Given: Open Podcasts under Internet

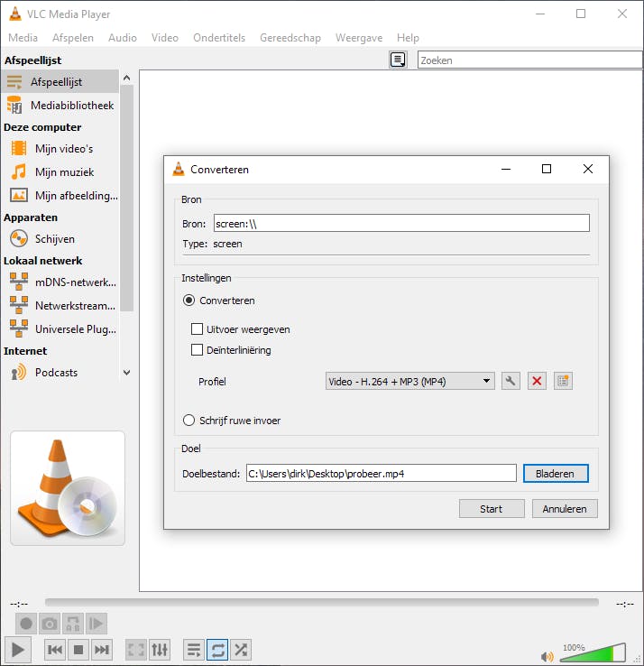Looking at the screenshot, I should tap(60, 373).
